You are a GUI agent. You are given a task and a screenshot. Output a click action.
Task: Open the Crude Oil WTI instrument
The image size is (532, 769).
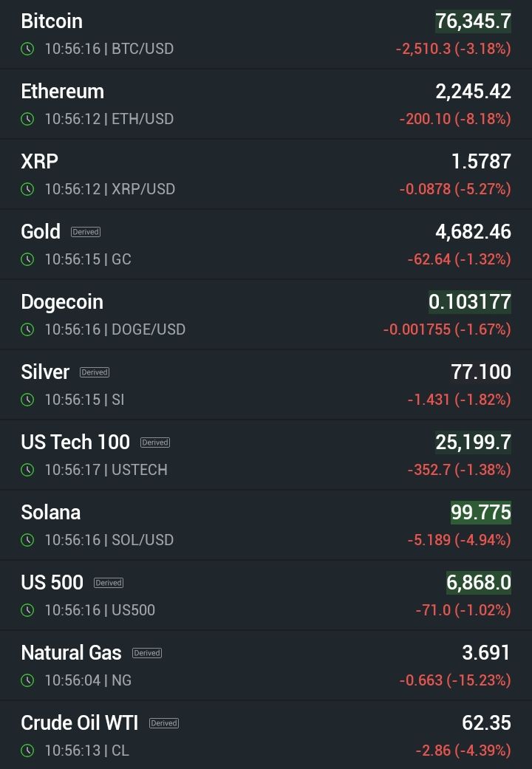point(79,723)
